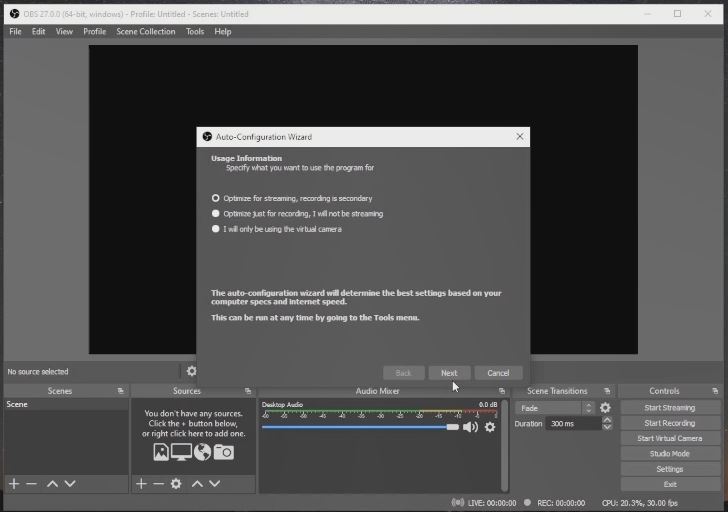Undock the Audio Mixer panel icon
The image size is (728, 512).
click(x=502, y=391)
